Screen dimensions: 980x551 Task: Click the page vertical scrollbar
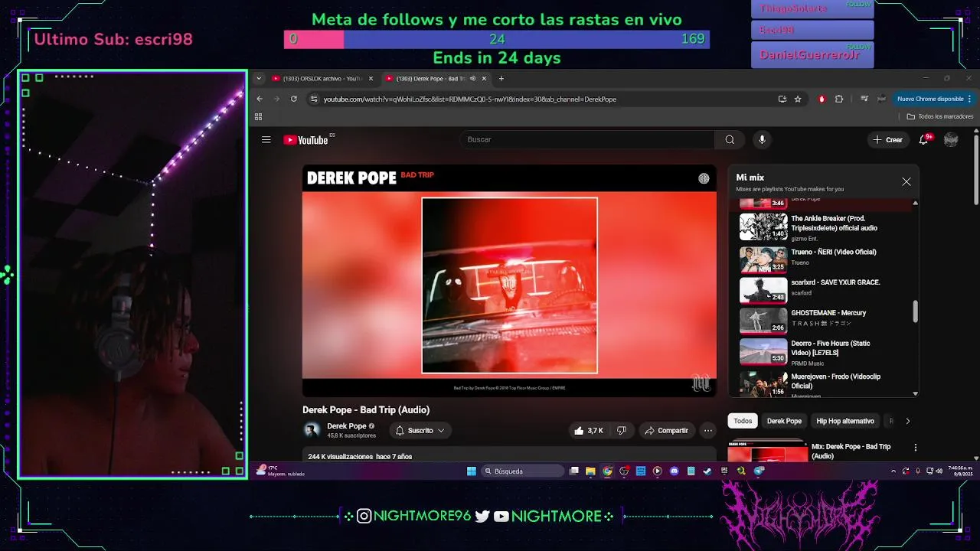(x=976, y=170)
